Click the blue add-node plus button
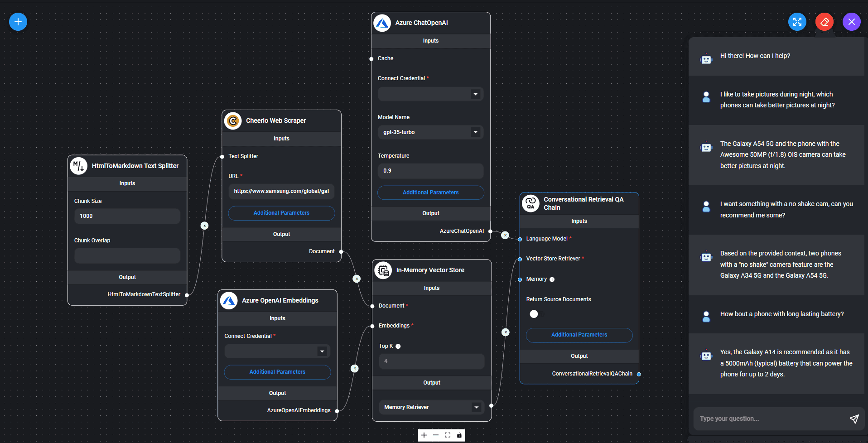 point(18,22)
